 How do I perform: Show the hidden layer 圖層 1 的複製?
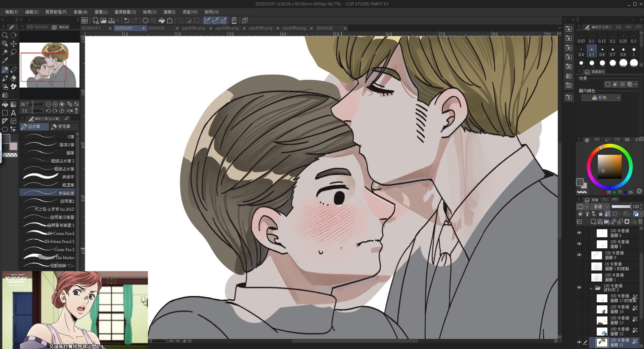tap(579, 266)
